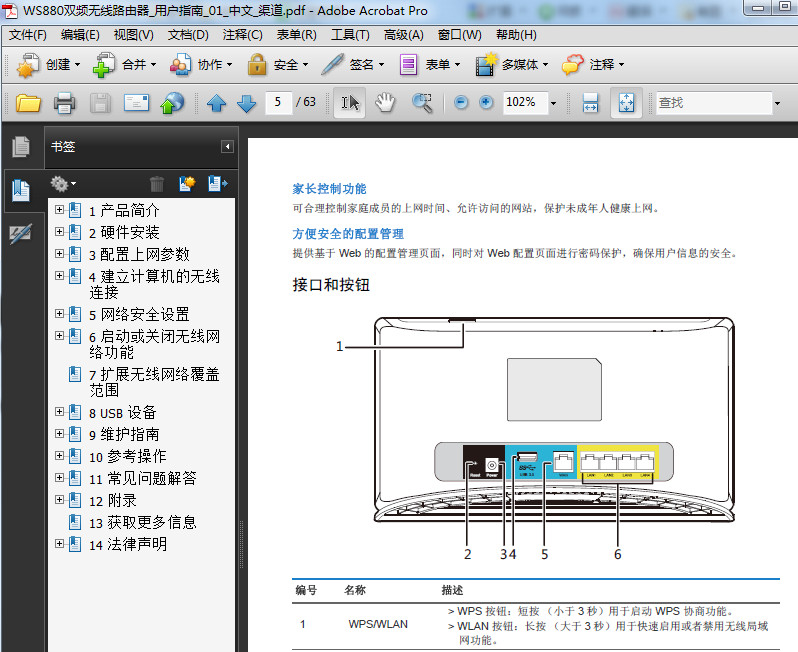
Task: Expand bookmark 2 硬件安装
Action: point(60,232)
